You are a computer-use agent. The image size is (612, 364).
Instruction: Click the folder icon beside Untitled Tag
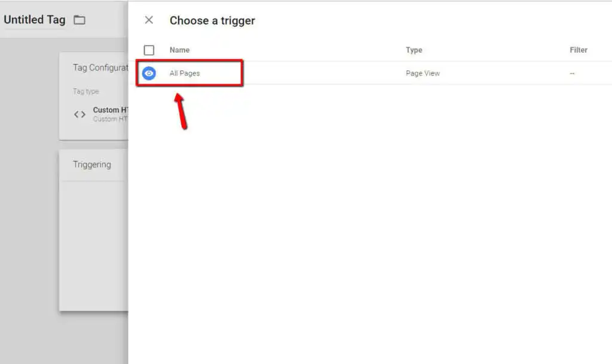tap(79, 20)
